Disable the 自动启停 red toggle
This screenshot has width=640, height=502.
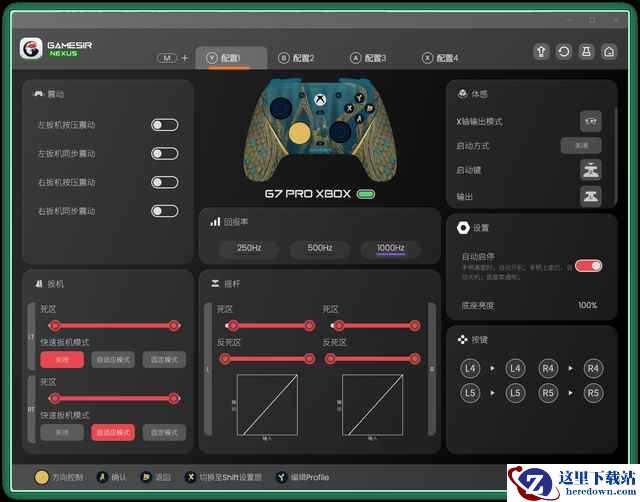click(588, 266)
